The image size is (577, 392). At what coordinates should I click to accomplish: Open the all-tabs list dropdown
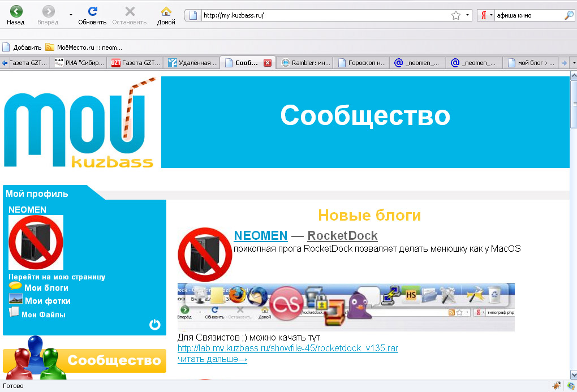tap(573, 63)
